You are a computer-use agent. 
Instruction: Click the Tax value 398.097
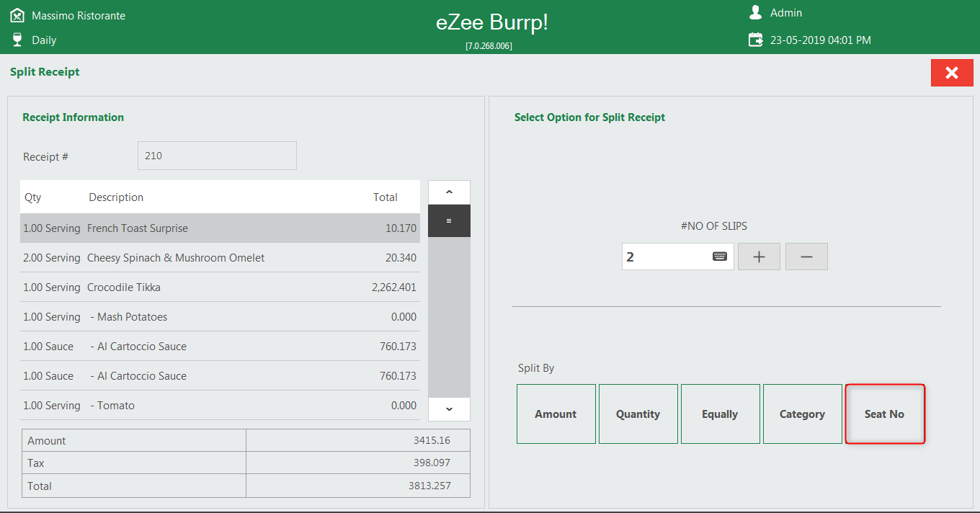coord(432,463)
